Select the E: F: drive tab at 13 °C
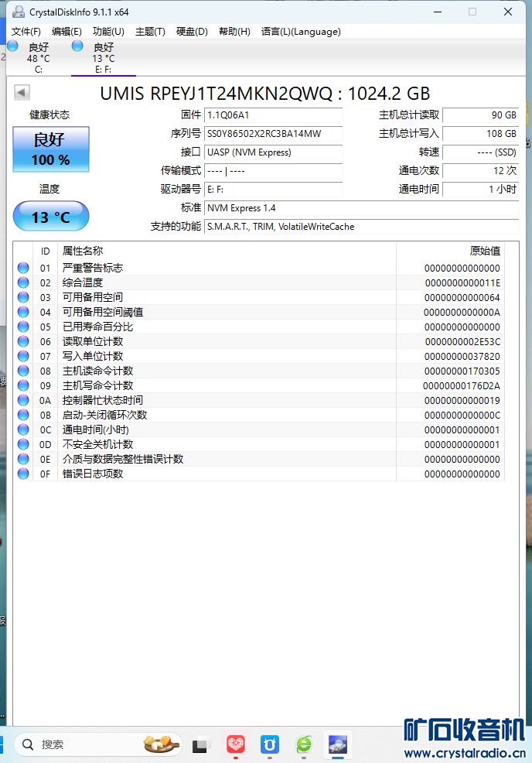The width and height of the screenshot is (532, 763). 103,58
